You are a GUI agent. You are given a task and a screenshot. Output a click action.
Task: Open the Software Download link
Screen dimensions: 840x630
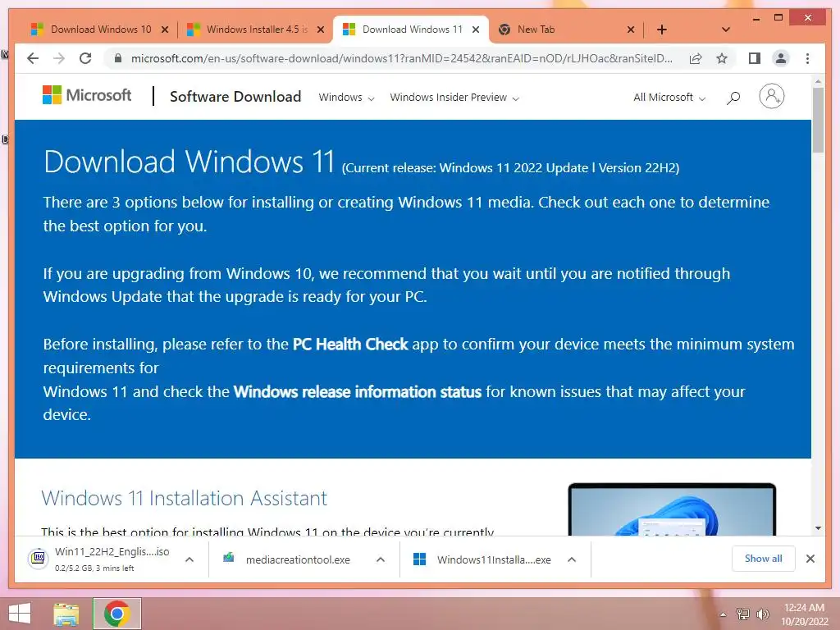[x=235, y=97]
